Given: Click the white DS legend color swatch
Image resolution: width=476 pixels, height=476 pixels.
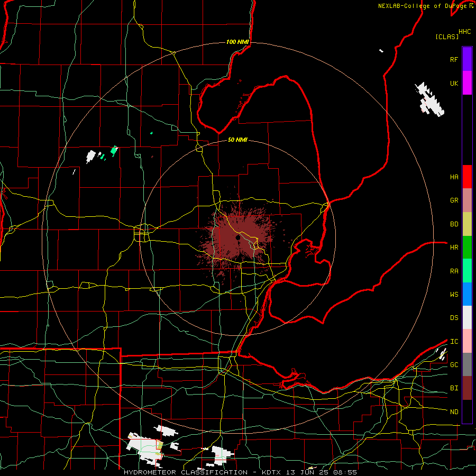Looking at the screenshot, I should (x=467, y=317).
